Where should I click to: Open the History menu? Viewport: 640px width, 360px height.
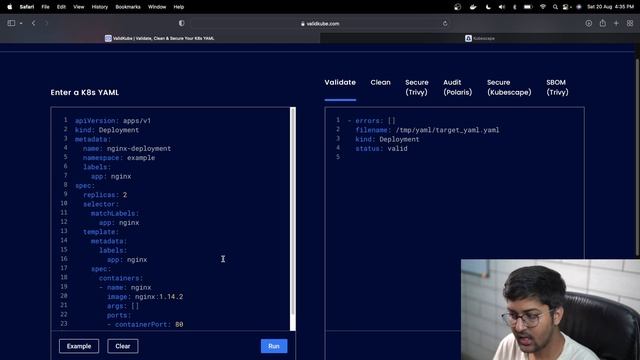click(100, 7)
